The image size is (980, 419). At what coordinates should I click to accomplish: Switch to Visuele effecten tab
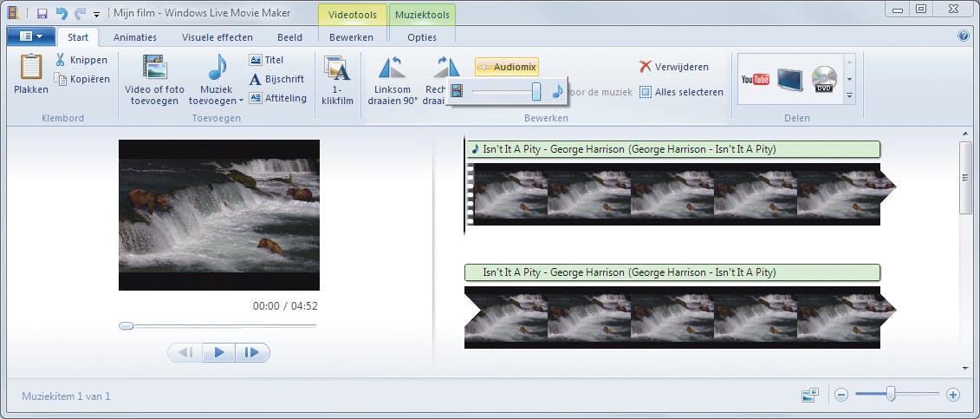pos(217,37)
